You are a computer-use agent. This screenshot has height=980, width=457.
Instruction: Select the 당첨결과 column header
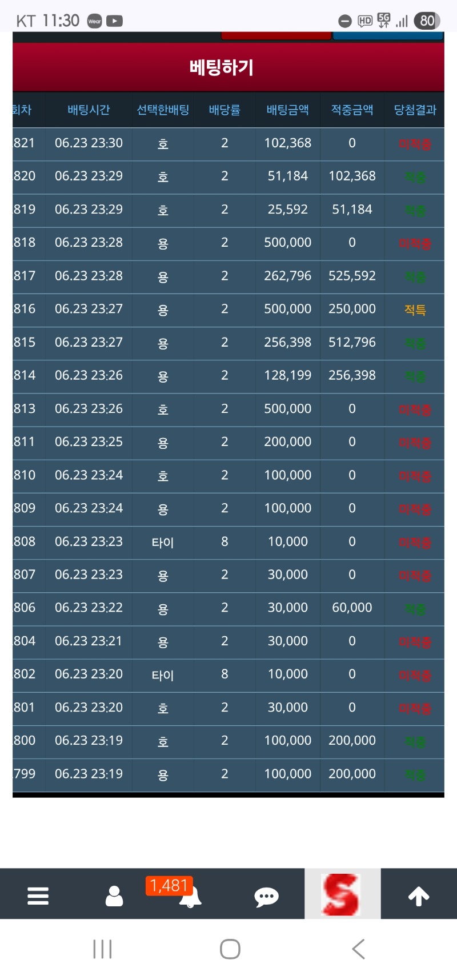coord(415,110)
